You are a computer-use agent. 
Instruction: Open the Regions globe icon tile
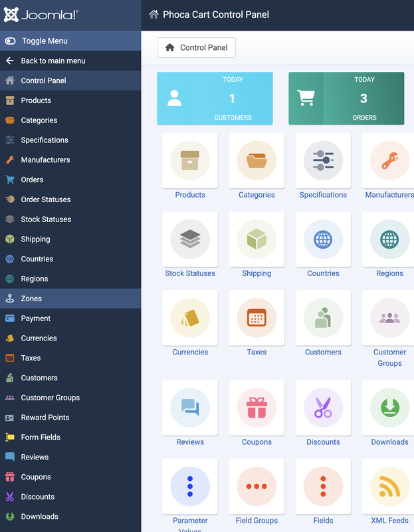[x=389, y=239]
